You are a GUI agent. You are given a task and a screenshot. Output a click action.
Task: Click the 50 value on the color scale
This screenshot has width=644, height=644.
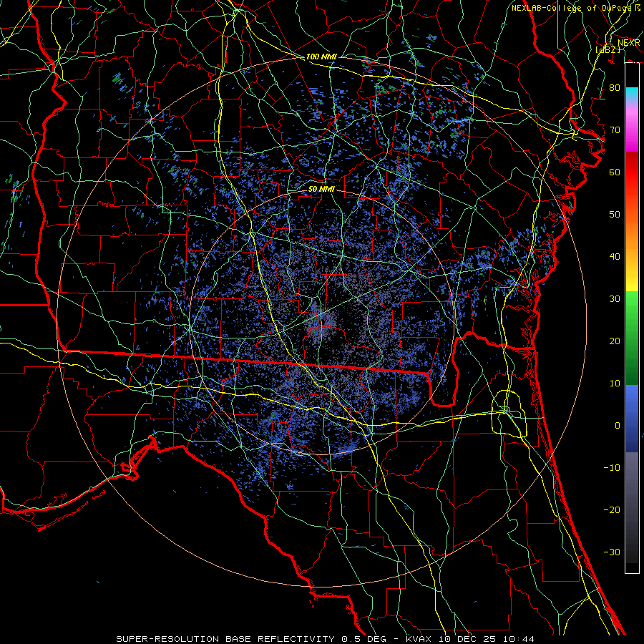coord(615,215)
